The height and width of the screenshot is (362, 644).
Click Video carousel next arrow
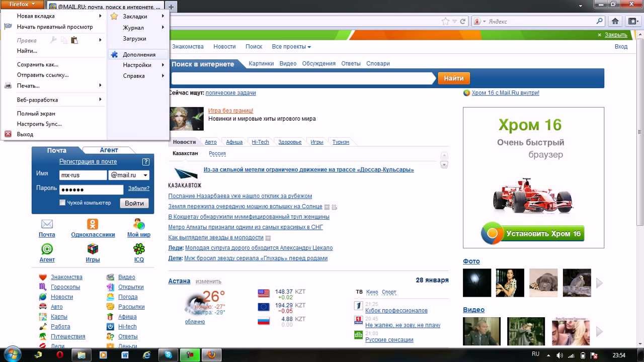599,332
